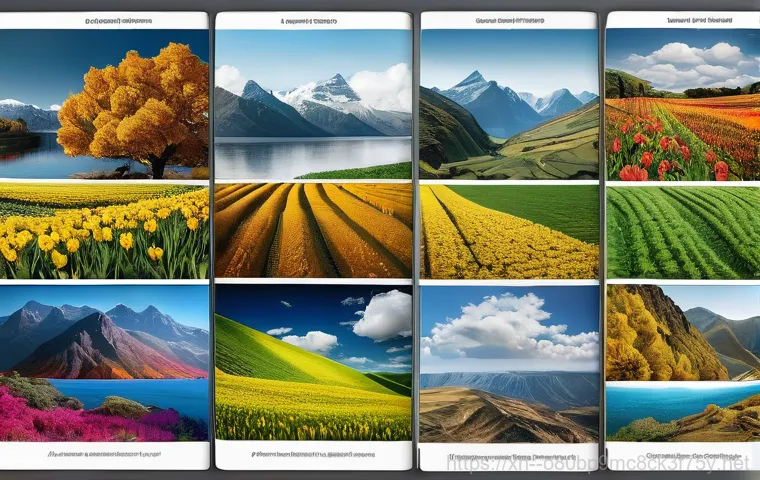The image size is (760, 480).
Task: Click the large clouds over brown plateau photo
Action: point(509,362)
